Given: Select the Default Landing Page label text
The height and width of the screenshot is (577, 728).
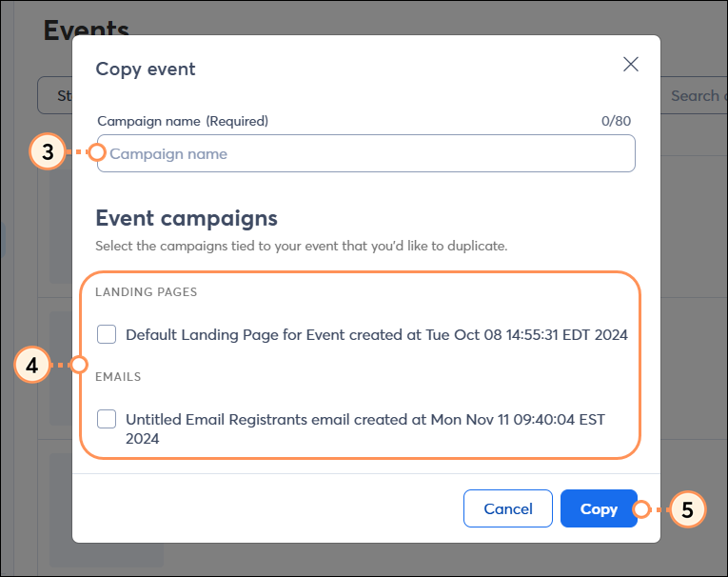Looking at the screenshot, I should point(377,334).
